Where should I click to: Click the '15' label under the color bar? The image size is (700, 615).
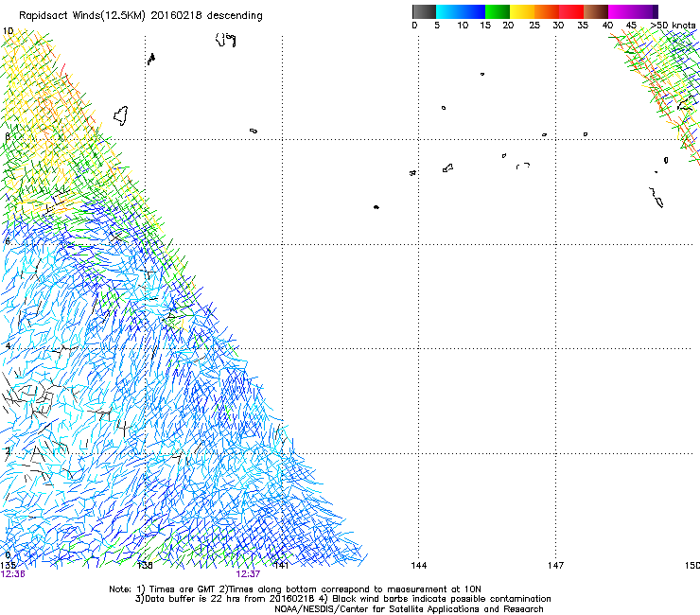point(485,26)
